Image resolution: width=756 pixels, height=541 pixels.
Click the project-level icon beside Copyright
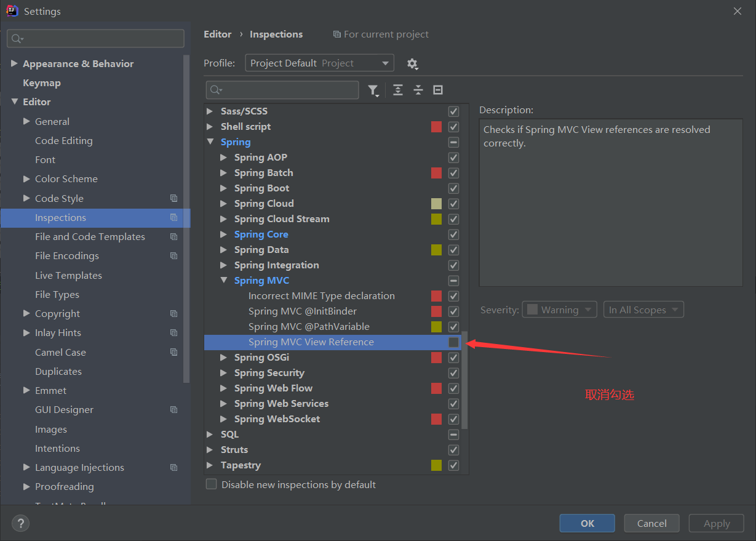coord(173,313)
